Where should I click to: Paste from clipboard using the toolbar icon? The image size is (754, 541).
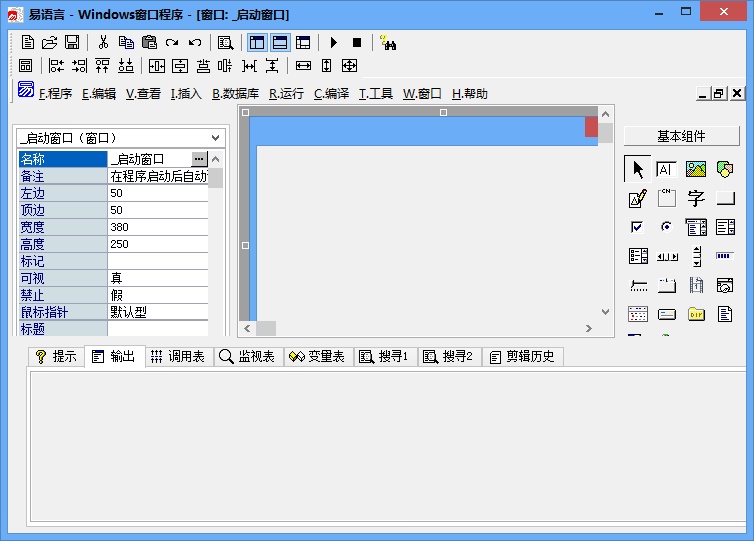(x=149, y=42)
